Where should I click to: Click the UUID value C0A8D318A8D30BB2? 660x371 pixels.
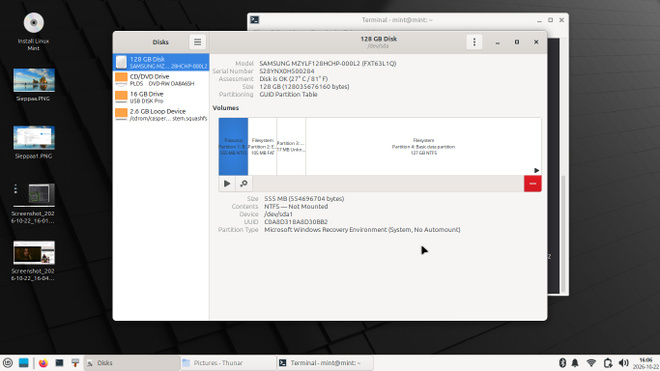pos(296,222)
